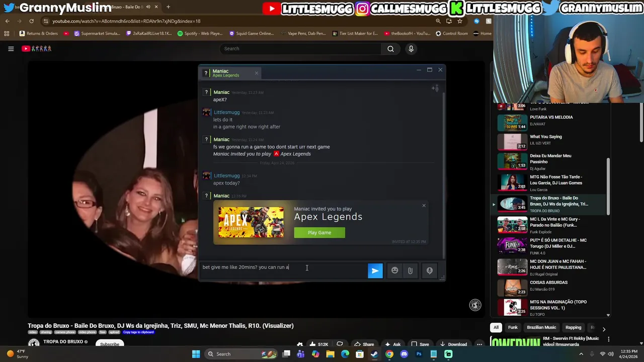The width and height of the screenshot is (644, 362).
Task: Bookmark this page with the star
Action: [460, 21]
